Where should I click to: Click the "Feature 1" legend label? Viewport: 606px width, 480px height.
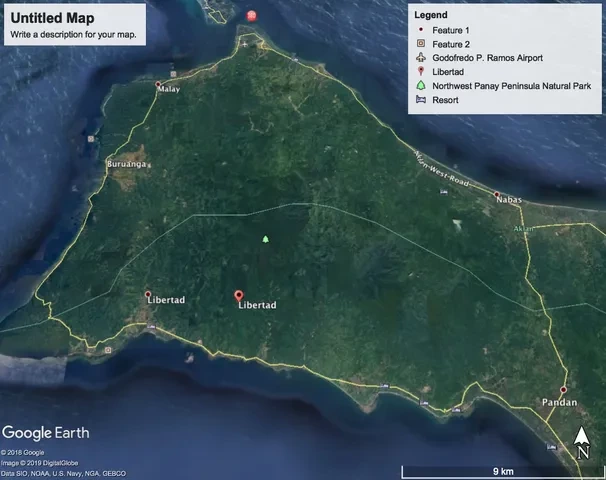(451, 30)
